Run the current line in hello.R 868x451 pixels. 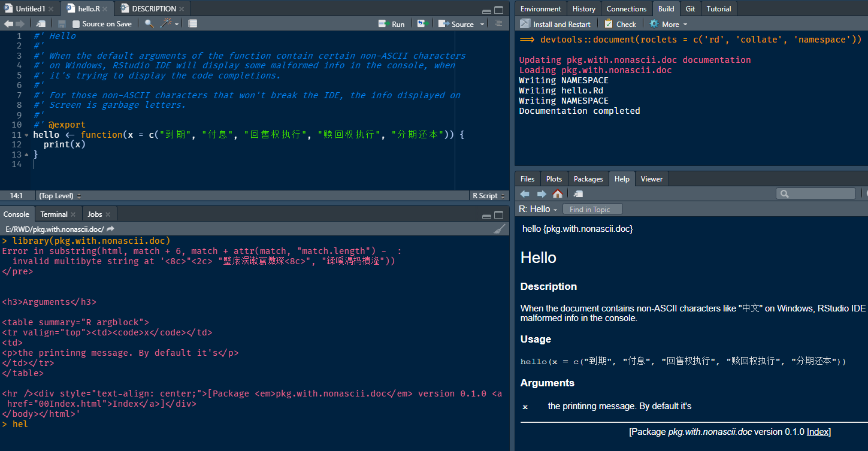pyautogui.click(x=392, y=23)
